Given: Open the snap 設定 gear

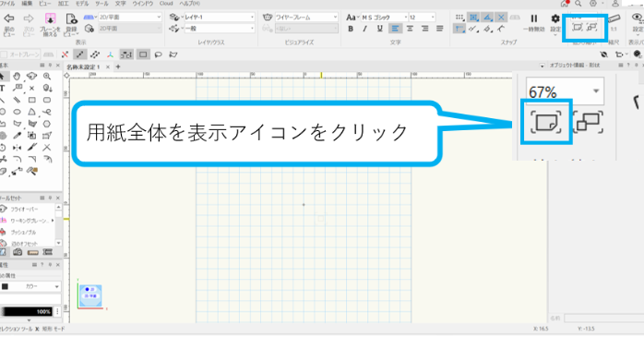Looking at the screenshot, I should (x=555, y=18).
